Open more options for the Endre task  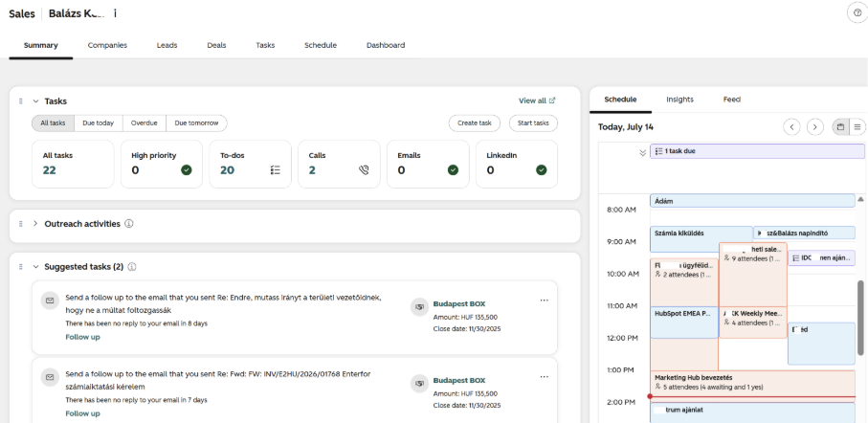click(545, 301)
